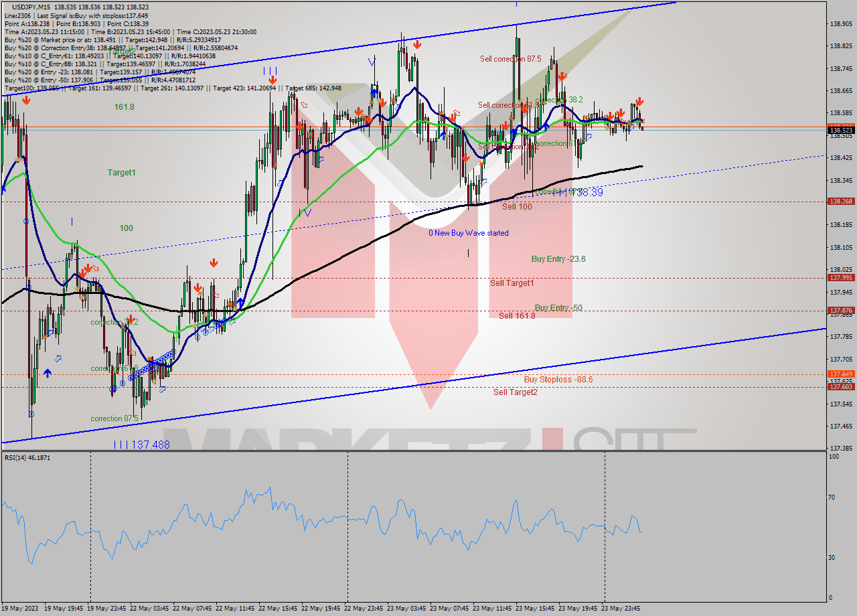Click the red sell arrow above "Sell correction 87.5"
This screenshot has height=616, width=857.
pyautogui.click(x=417, y=44)
